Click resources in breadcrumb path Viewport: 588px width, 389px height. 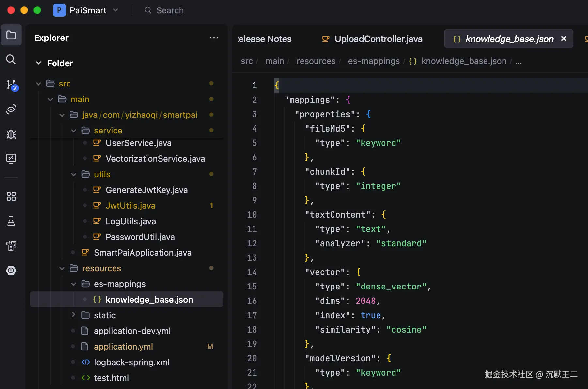point(316,61)
